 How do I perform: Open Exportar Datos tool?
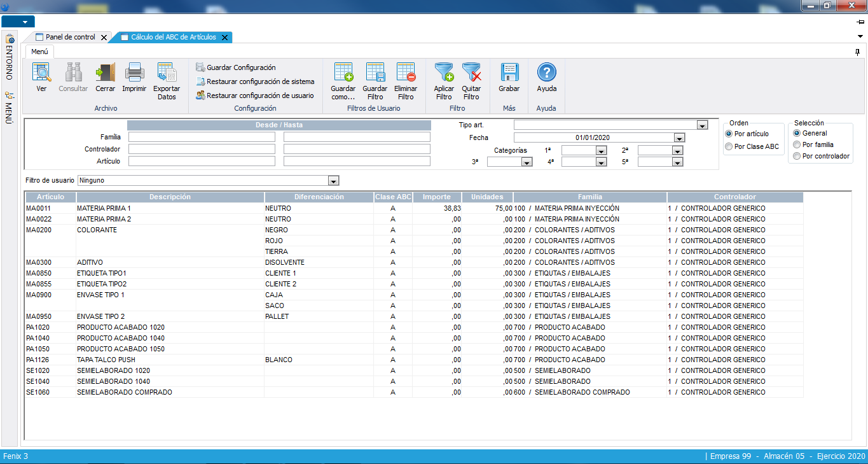(167, 73)
